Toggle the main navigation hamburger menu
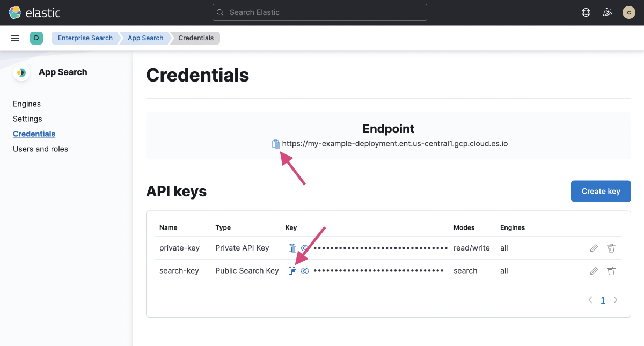The height and width of the screenshot is (346, 644). [15, 38]
